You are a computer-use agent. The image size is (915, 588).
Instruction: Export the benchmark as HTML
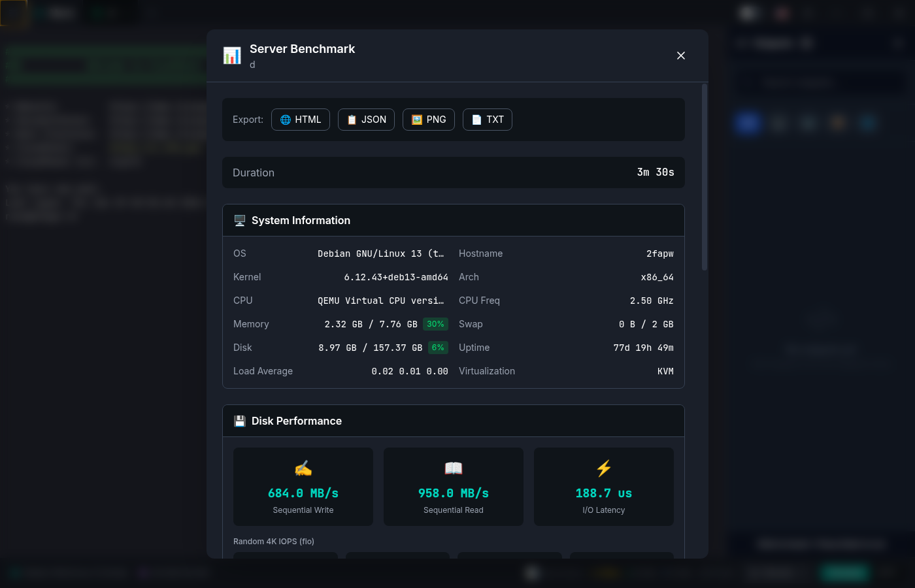pos(301,120)
